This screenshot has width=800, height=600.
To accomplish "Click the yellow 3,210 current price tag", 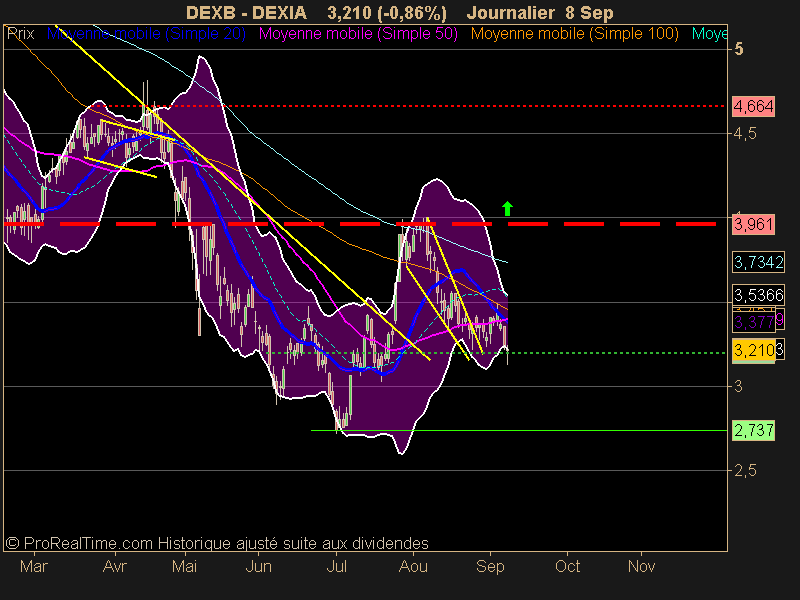I will click(754, 351).
